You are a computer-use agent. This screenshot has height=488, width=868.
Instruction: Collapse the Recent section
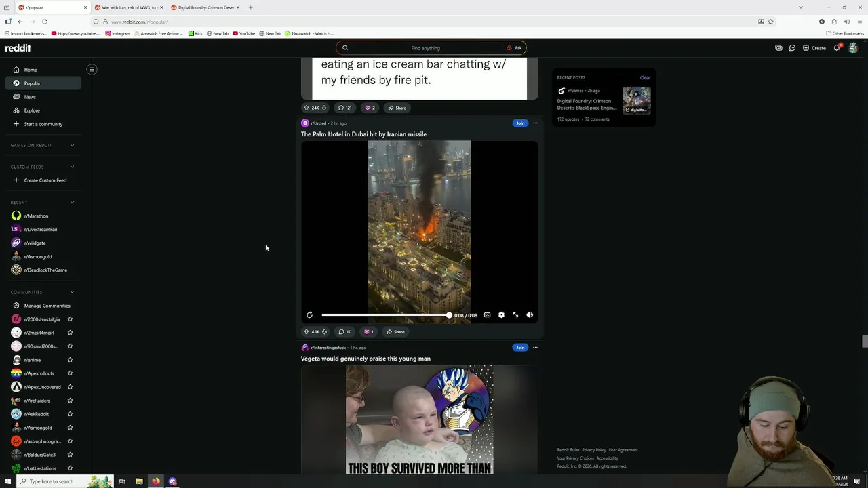coord(72,202)
